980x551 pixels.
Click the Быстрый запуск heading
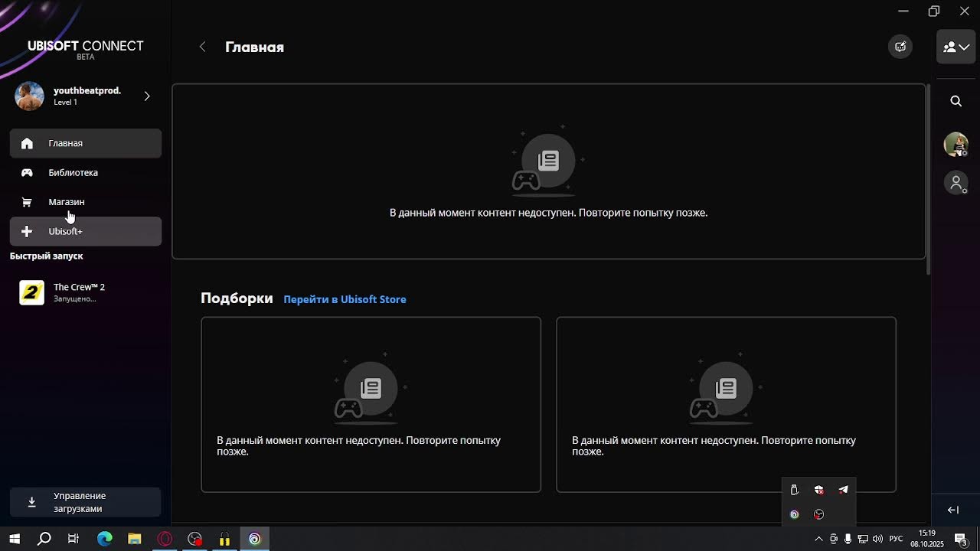coord(47,256)
